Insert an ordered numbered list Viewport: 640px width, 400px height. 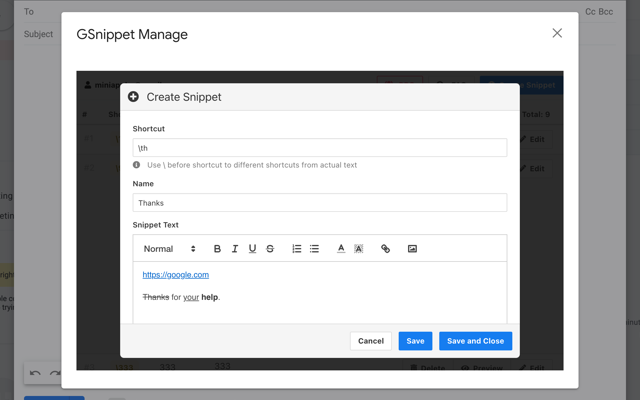[x=297, y=249]
